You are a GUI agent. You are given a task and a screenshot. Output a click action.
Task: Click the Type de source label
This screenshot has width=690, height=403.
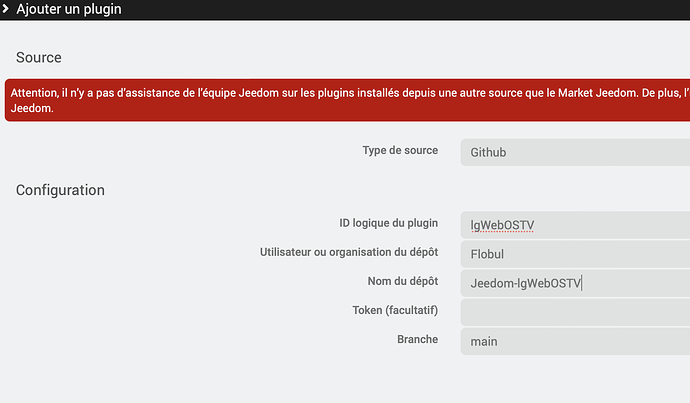pos(400,150)
